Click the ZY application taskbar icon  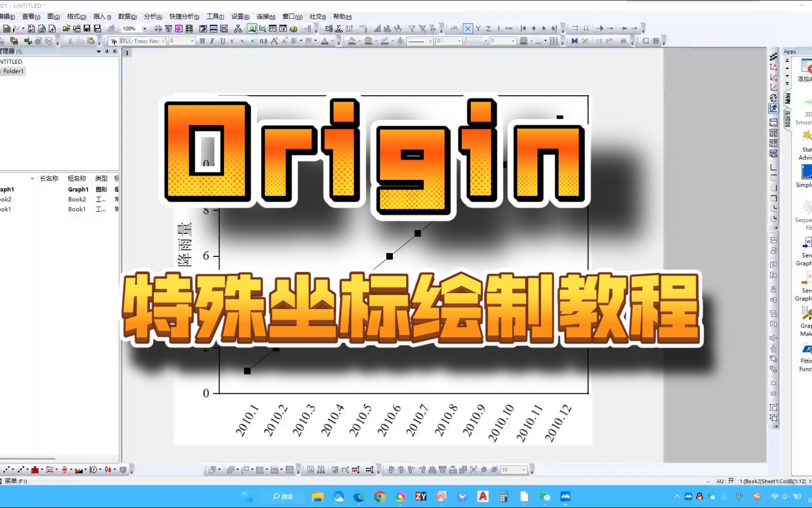(421, 496)
